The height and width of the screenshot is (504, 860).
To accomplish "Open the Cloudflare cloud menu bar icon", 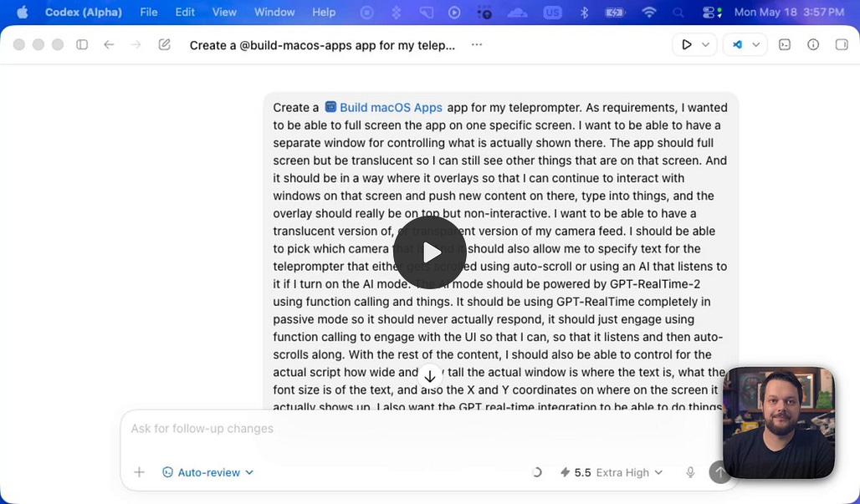I will 518,12.
